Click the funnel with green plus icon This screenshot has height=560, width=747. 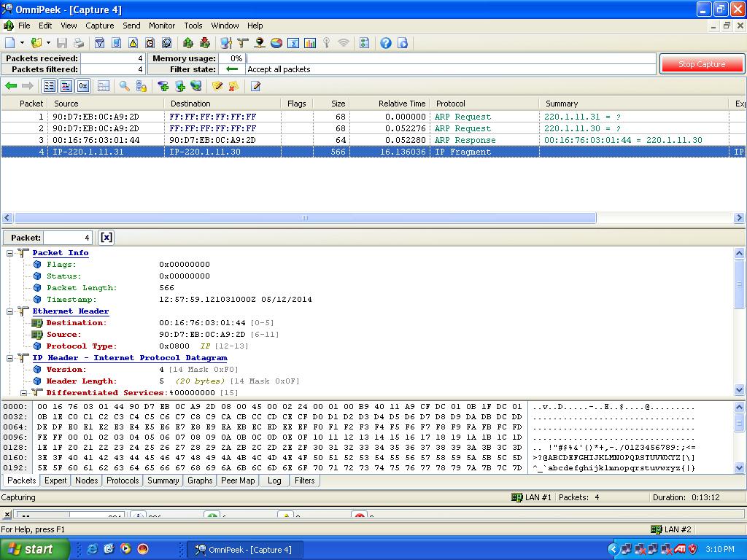[x=163, y=86]
